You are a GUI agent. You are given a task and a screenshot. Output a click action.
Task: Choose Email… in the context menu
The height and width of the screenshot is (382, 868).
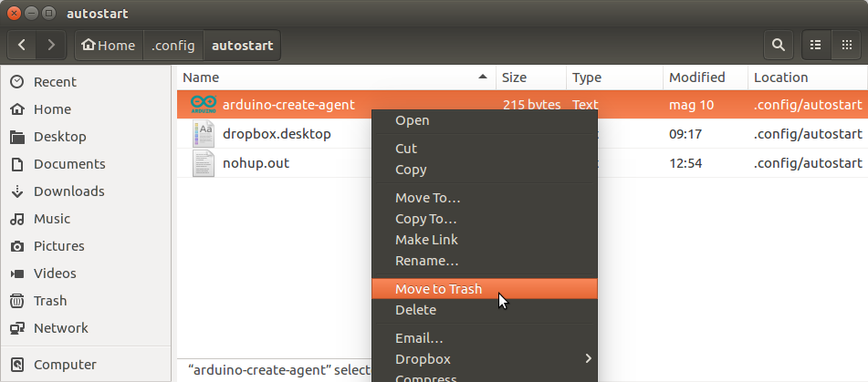485,338
